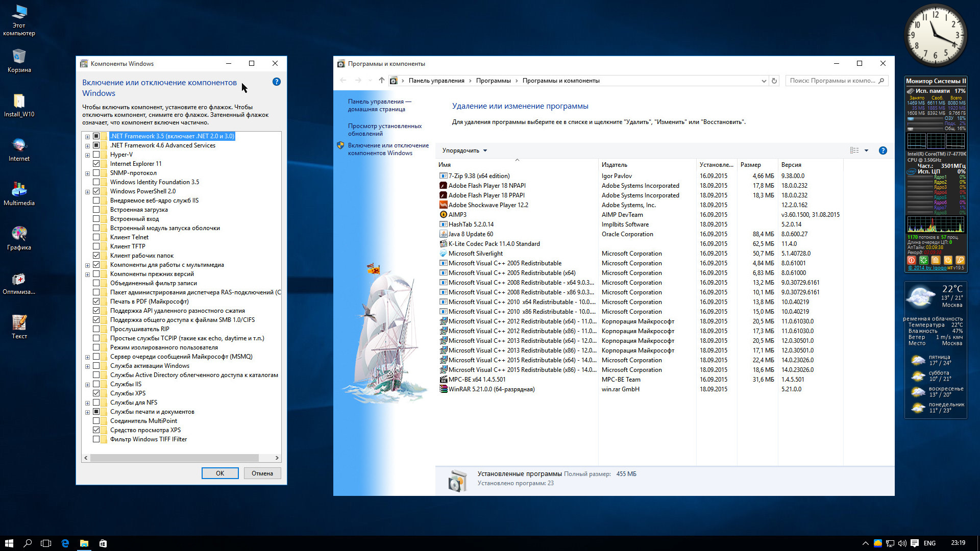Screen dimensions: 980x551
Task: Expand Службы печати и документов node
Action: (87, 412)
